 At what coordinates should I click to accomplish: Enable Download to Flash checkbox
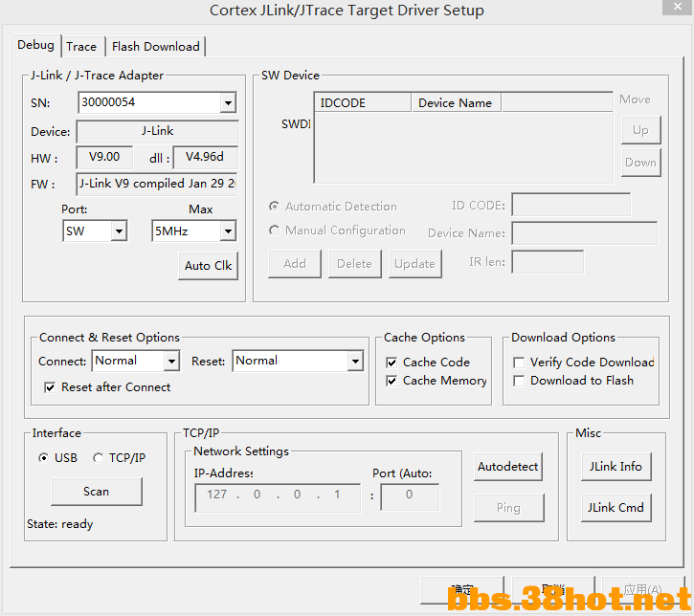click(x=519, y=381)
